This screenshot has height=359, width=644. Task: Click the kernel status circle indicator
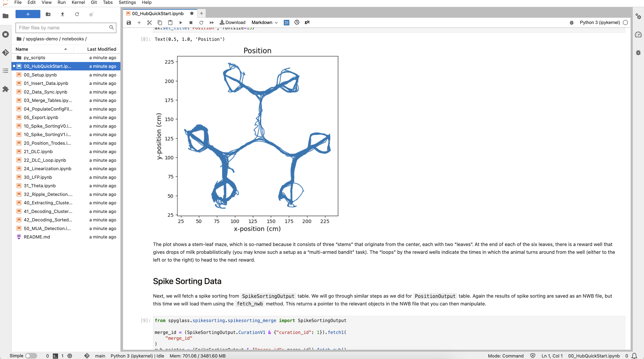pyautogui.click(x=625, y=22)
